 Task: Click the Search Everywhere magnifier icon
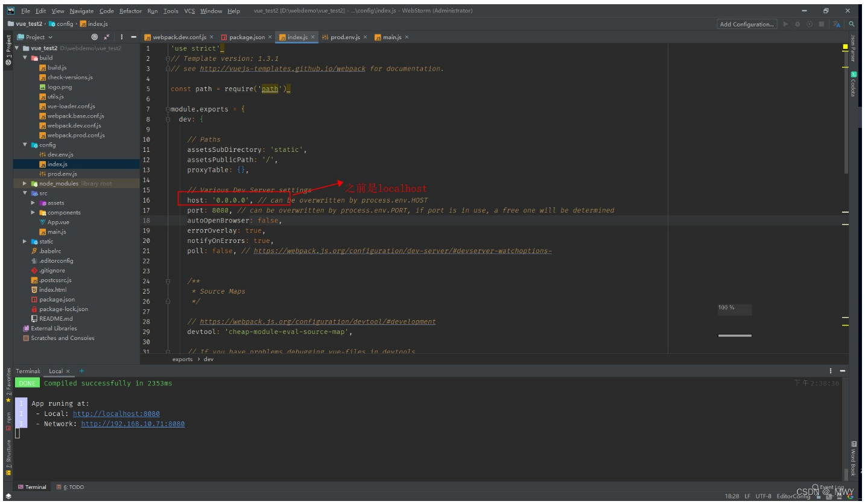(x=851, y=24)
